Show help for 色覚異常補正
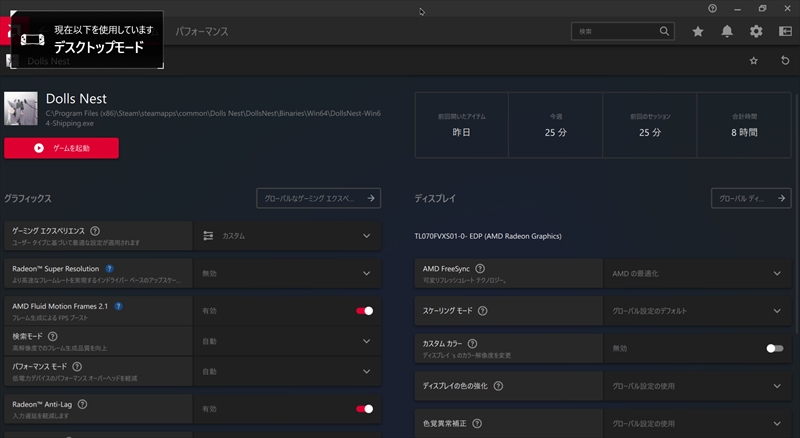Image resolution: width=800 pixels, height=438 pixels. point(477,424)
